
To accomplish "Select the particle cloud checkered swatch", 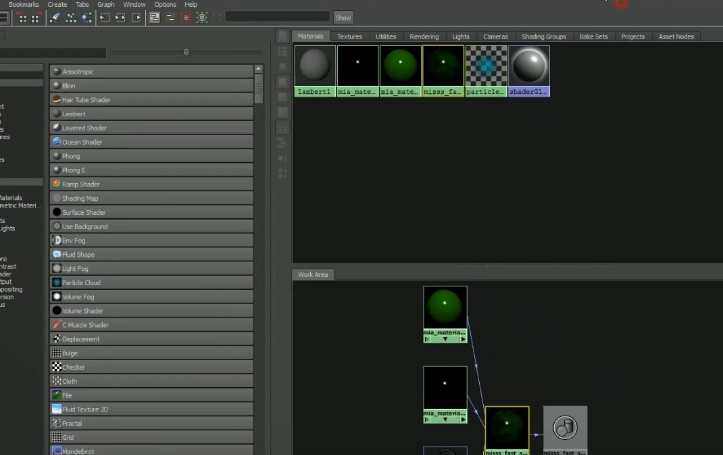I will point(486,71).
